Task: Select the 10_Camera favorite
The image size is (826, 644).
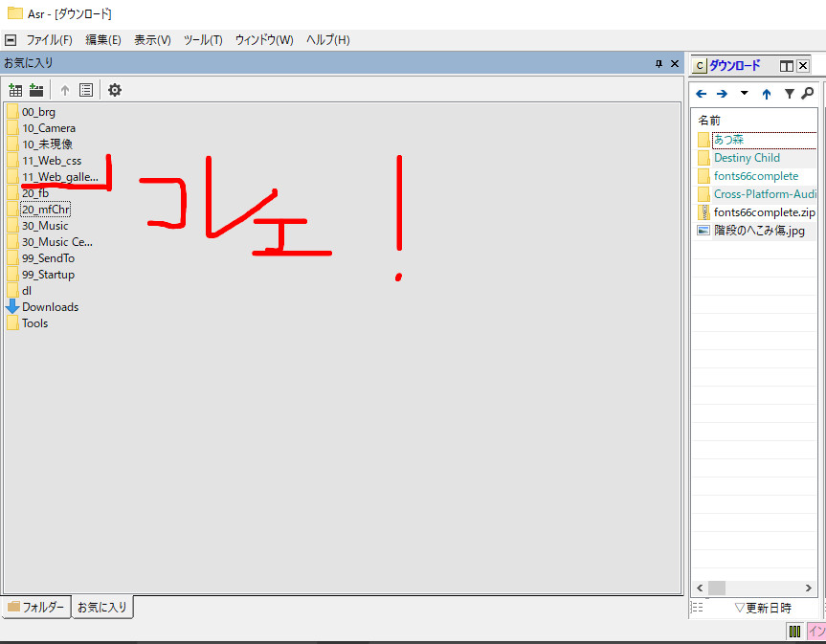Action: click(49, 128)
